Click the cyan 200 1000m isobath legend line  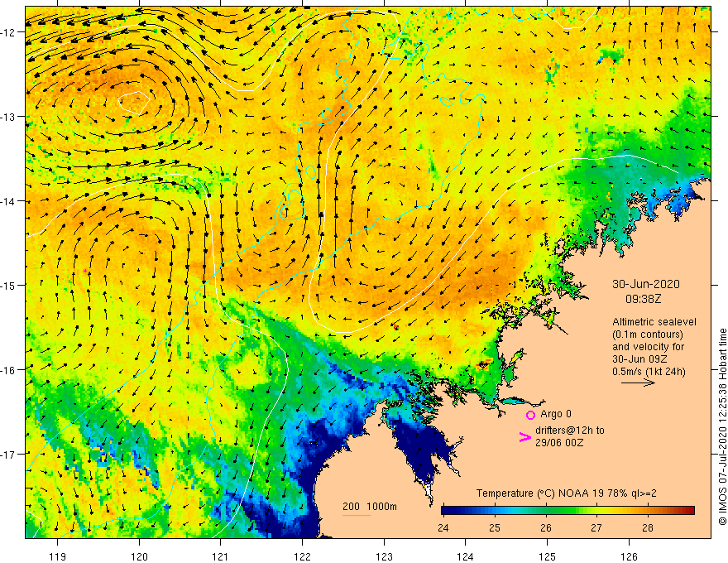coord(356,515)
